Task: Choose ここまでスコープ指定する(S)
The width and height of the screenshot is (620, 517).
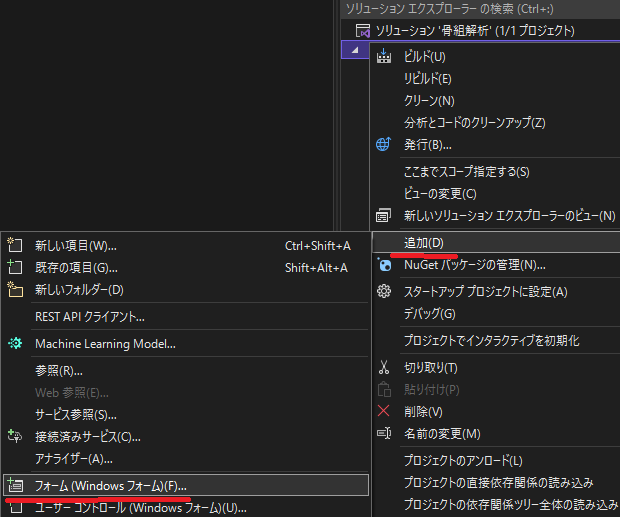Action: point(467,172)
